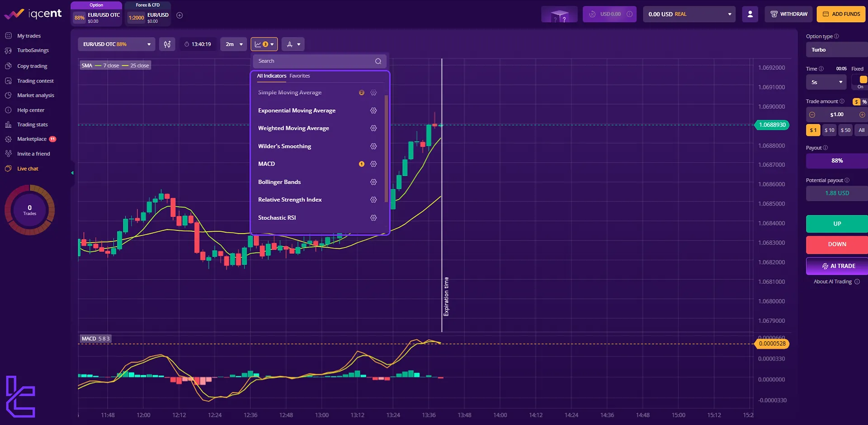Image resolution: width=868 pixels, height=425 pixels.
Task: Open settings gear for Wilder's Smoothing
Action: coord(373,146)
